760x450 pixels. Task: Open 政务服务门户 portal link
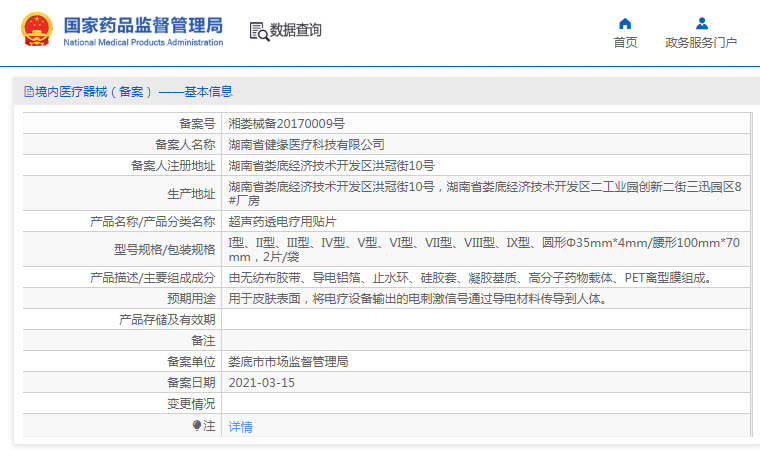pyautogui.click(x=701, y=43)
